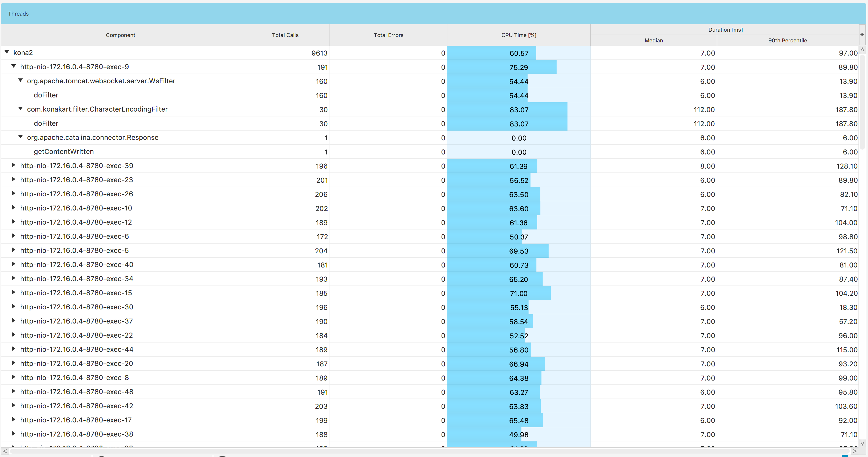Click the 18.30 percentile value for exec-30
Viewport: 868px width, 457px height.
coord(848,307)
